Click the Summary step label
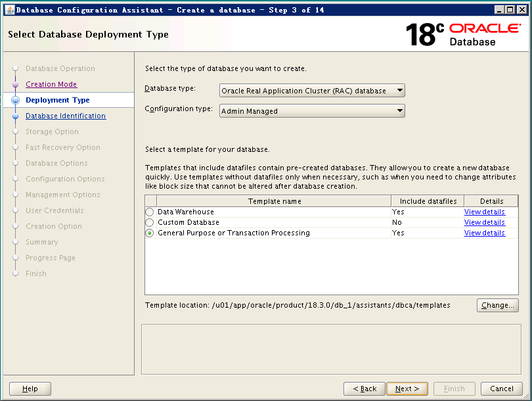532x401 pixels. 42,242
